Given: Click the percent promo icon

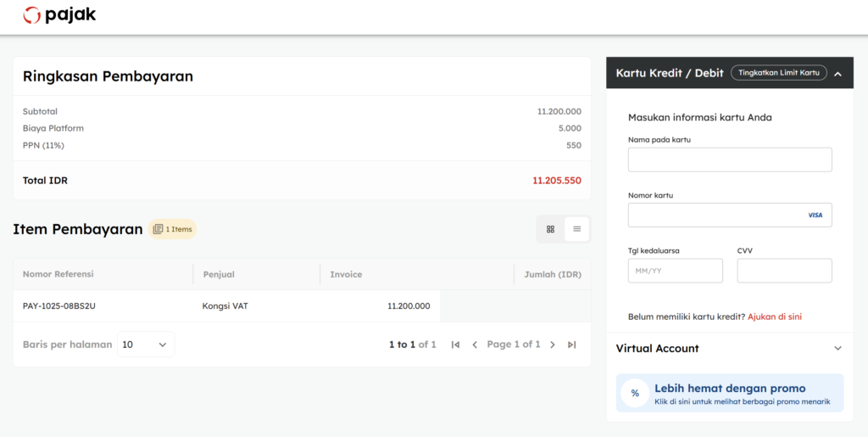Looking at the screenshot, I should coord(635,394).
